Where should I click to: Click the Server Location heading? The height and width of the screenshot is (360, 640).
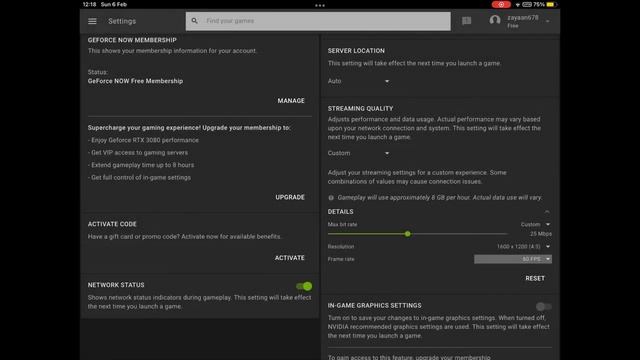pyautogui.click(x=356, y=51)
